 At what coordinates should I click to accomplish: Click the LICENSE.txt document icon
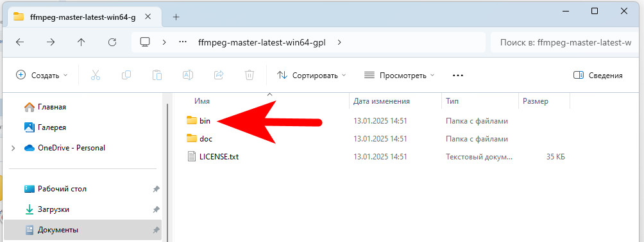click(191, 157)
